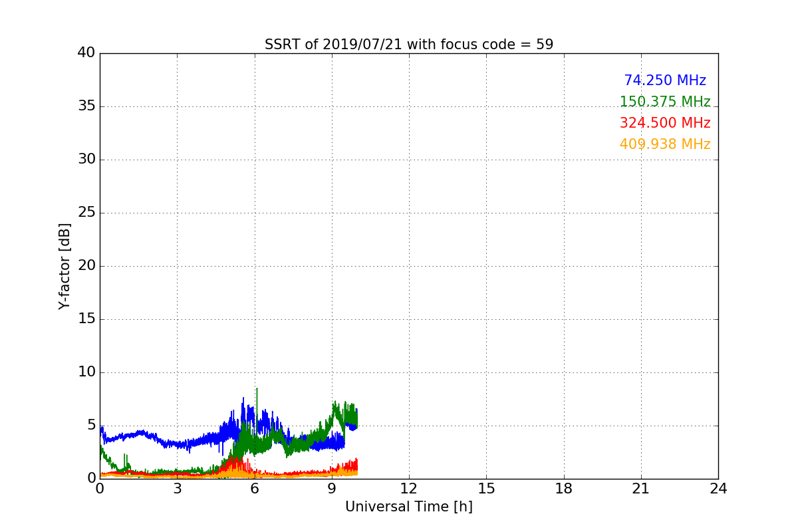Select the 150.375 MHz legend label

(665, 102)
